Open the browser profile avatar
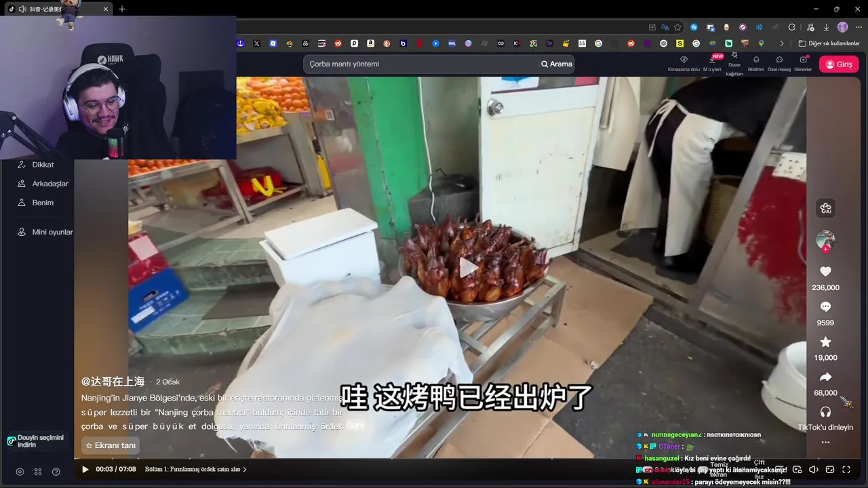 pos(842,27)
